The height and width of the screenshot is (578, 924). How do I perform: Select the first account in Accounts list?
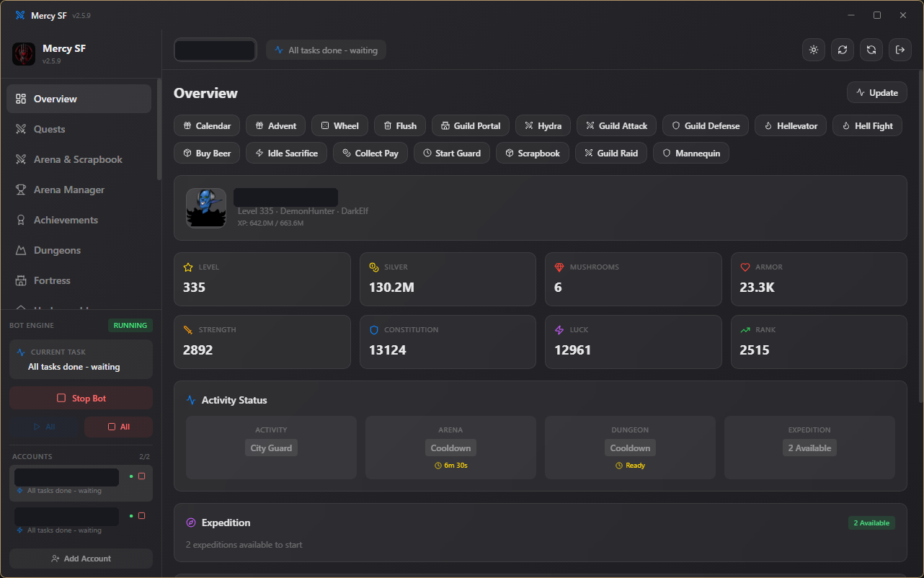click(81, 483)
